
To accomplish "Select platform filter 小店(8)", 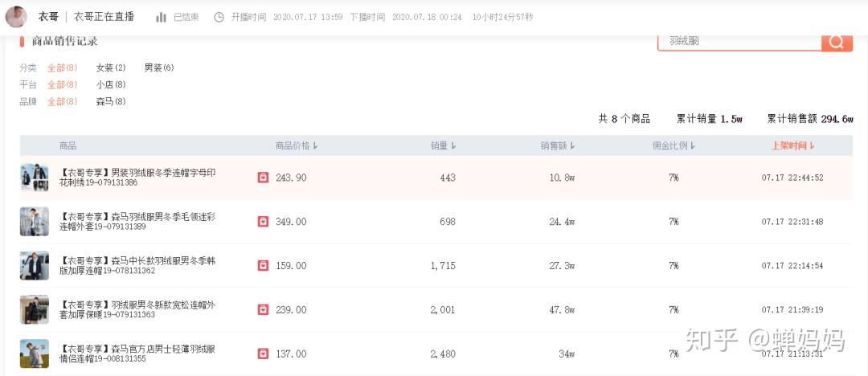I will click(111, 84).
